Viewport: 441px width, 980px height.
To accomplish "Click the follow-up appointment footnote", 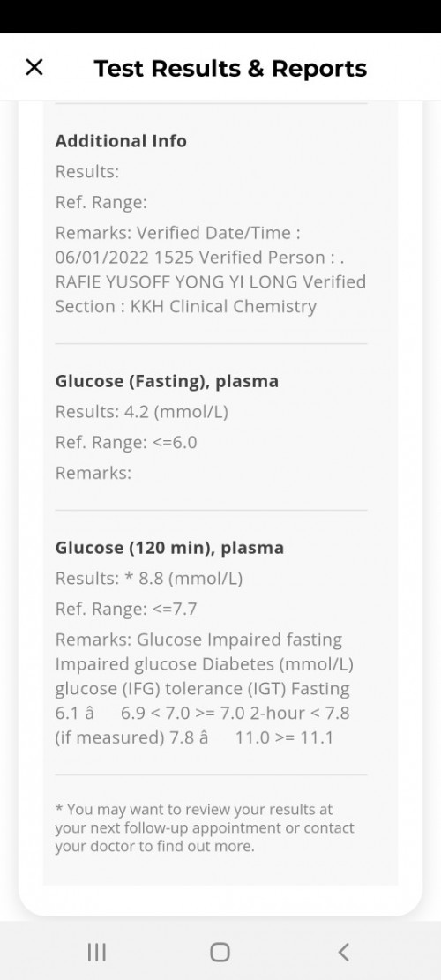I will click(205, 828).
